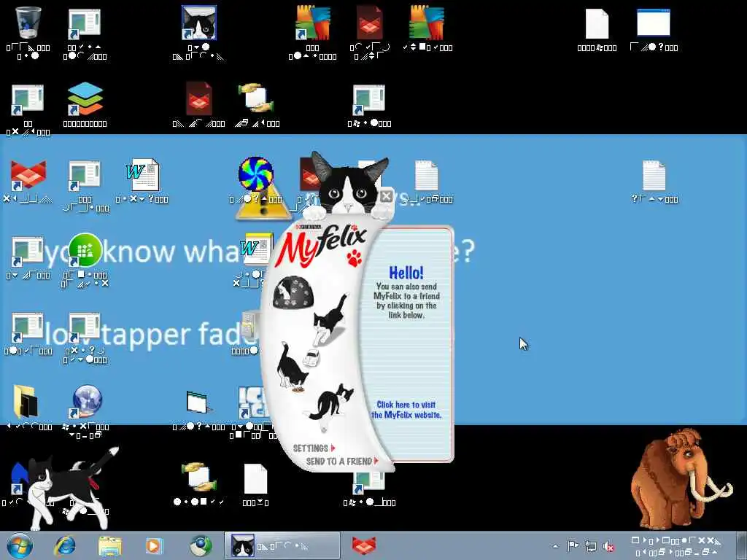Select the cat bed icon in MyFelix

coord(293,292)
